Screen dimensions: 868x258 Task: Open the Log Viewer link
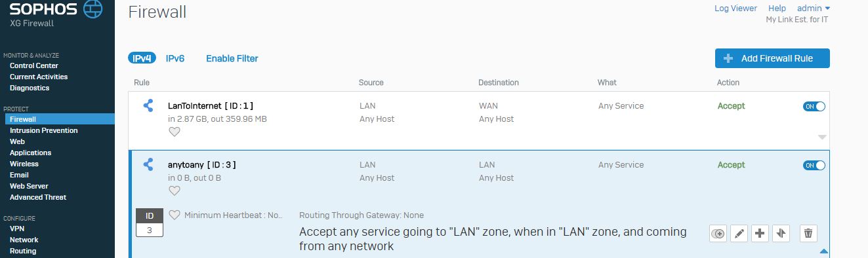point(735,9)
